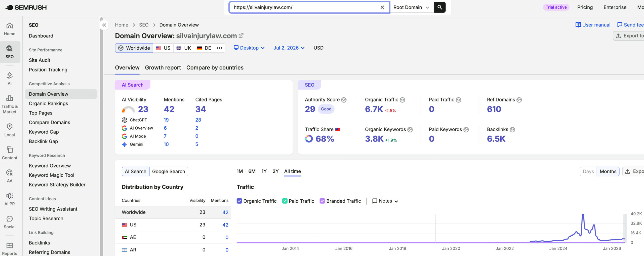This screenshot has height=256, width=644.
Task: Click the search magnifier button
Action: pyautogui.click(x=440, y=7)
